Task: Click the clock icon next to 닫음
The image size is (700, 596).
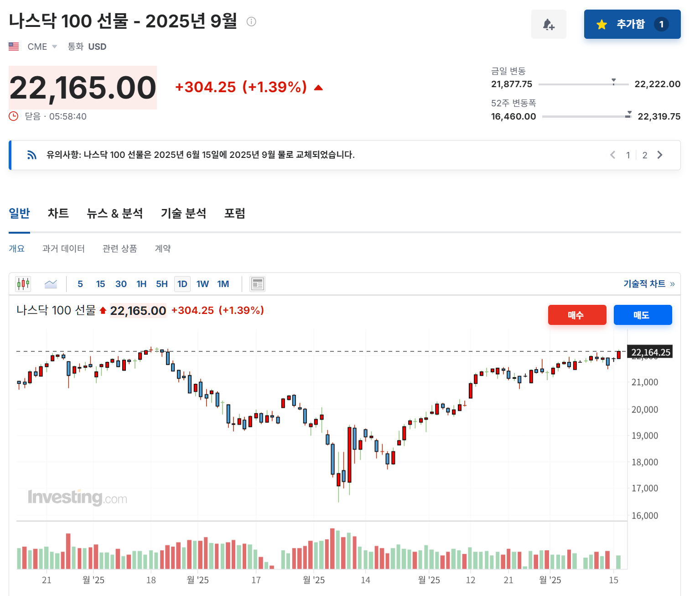Action: click(x=14, y=116)
